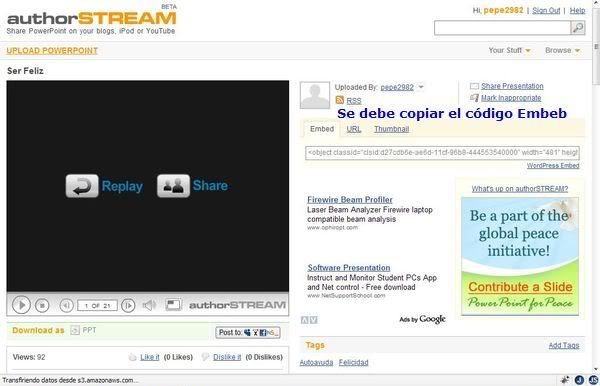Open dropdown arrow next to pepe2982 uploader

(421, 87)
